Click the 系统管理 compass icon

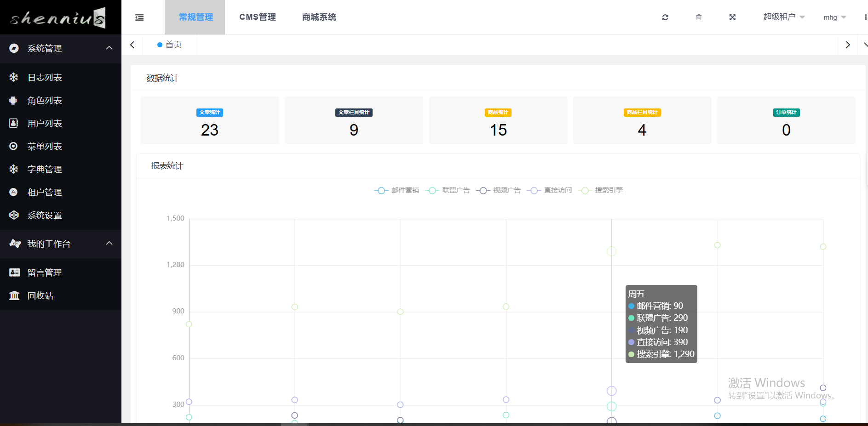pos(14,48)
